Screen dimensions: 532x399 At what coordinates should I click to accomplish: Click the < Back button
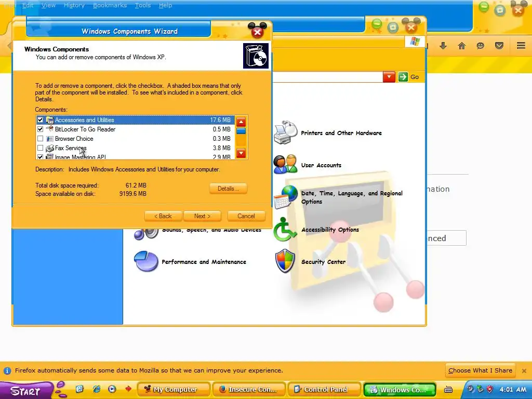pyautogui.click(x=163, y=216)
